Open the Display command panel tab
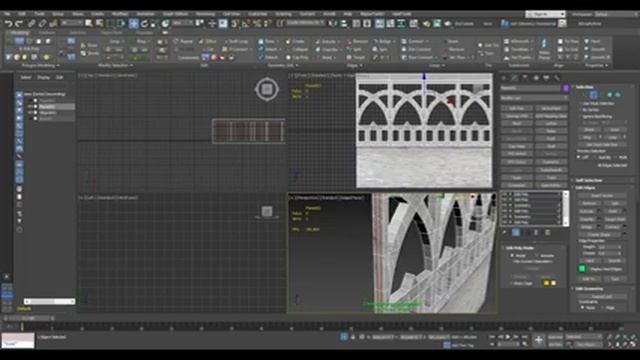 pos(546,78)
